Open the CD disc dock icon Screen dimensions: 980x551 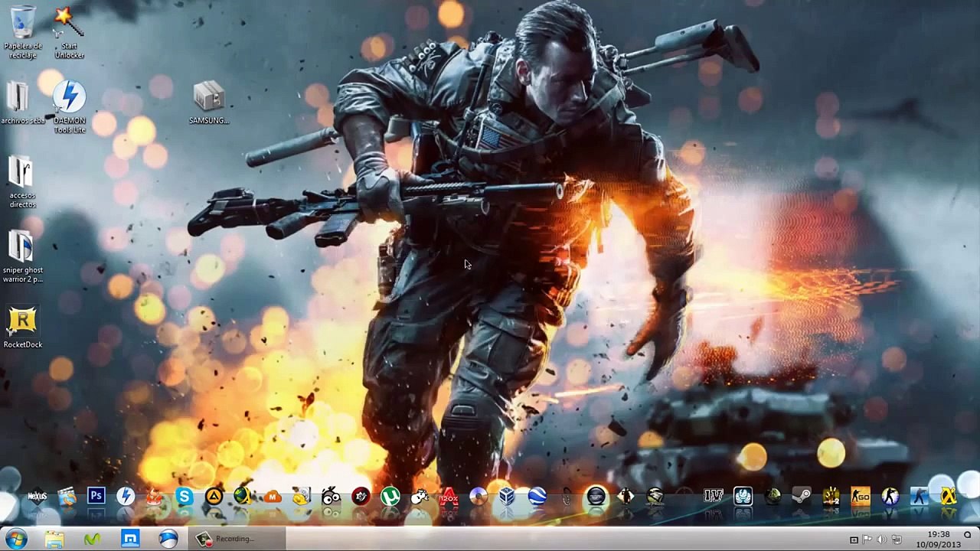click(x=478, y=497)
